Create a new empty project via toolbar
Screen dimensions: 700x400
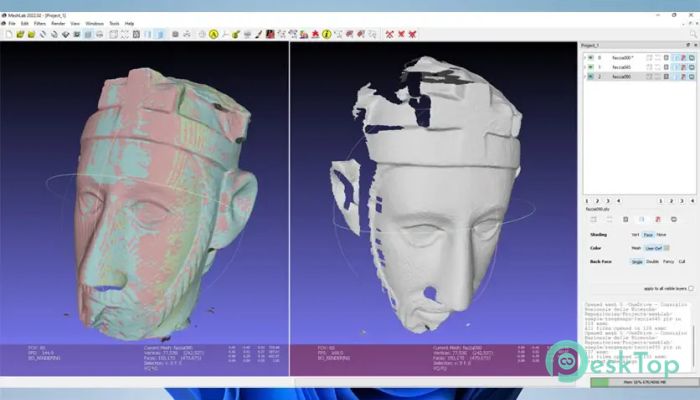(9, 34)
